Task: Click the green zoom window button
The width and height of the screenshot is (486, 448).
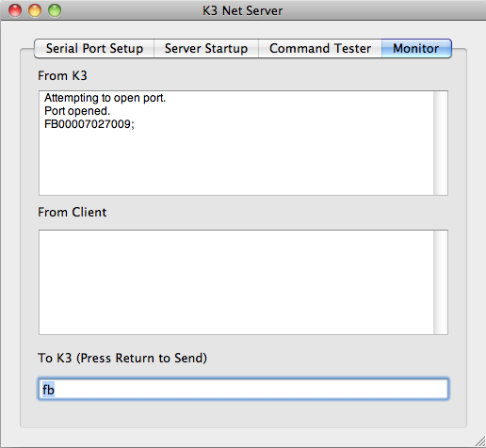Action: [x=55, y=10]
